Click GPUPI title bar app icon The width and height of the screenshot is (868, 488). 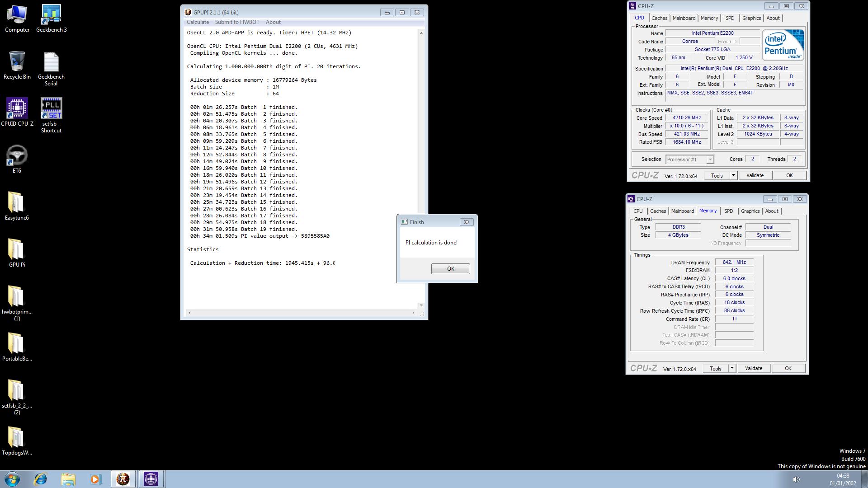(x=188, y=12)
